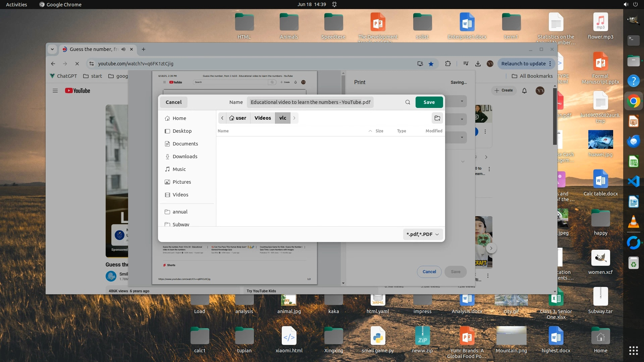Click the create new folder icon
This screenshot has width=644, height=362.
click(437, 118)
